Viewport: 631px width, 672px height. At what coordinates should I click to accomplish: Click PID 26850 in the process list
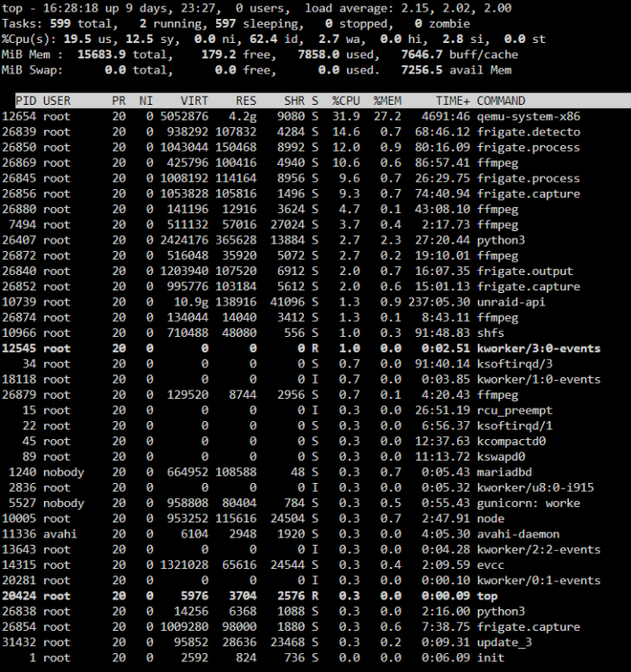(20, 148)
